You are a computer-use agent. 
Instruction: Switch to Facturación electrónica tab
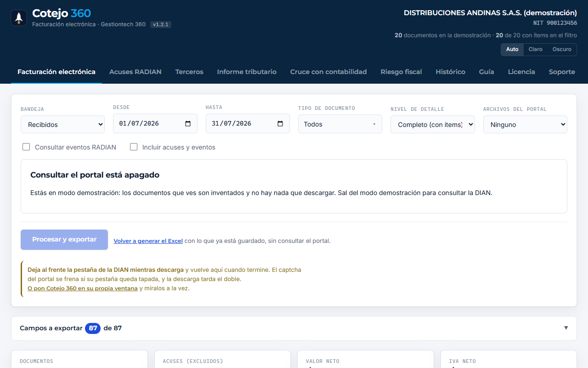[x=57, y=72]
